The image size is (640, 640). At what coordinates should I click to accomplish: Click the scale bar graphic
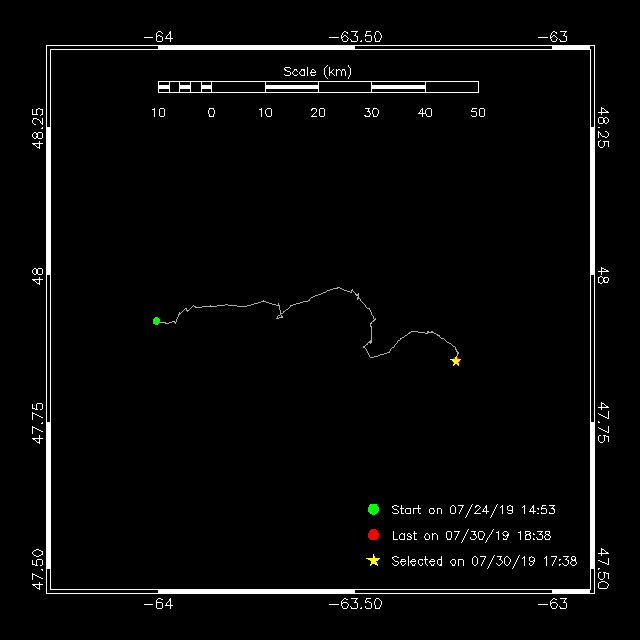pos(318,87)
